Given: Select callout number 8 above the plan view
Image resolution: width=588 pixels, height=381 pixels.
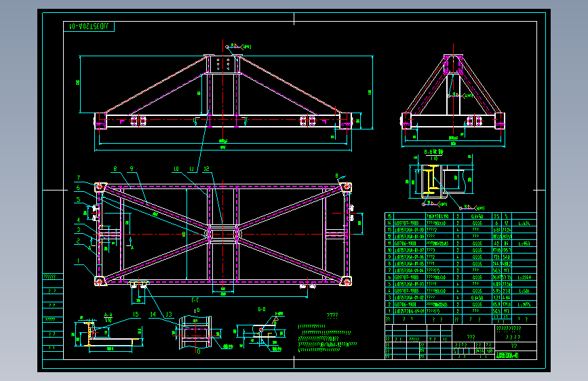Looking at the screenshot, I should point(115,169).
